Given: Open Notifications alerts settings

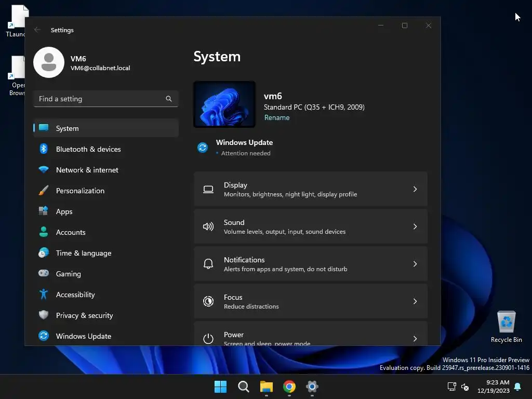Looking at the screenshot, I should pyautogui.click(x=311, y=263).
